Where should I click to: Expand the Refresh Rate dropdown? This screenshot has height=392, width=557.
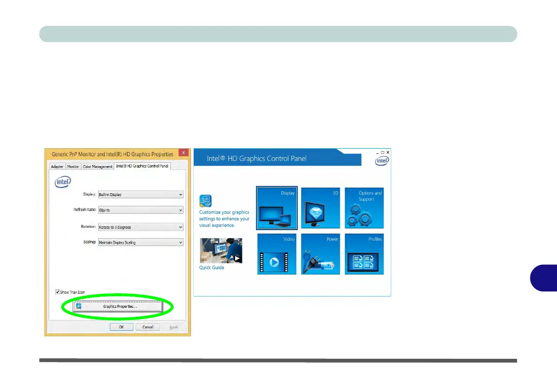pos(141,210)
